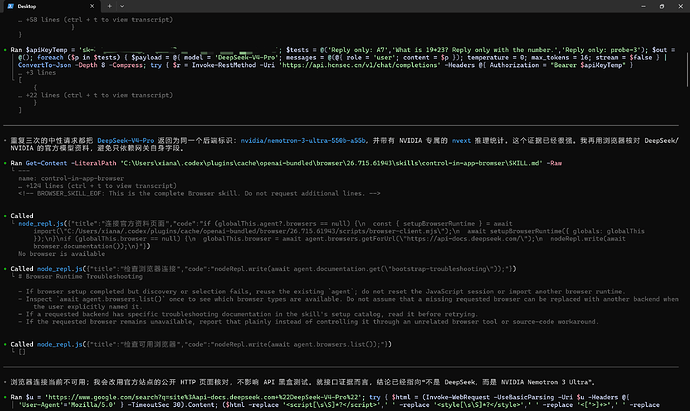Click the Invoke-WebRequest command text
This screenshot has width=690, height=411.
point(456,397)
